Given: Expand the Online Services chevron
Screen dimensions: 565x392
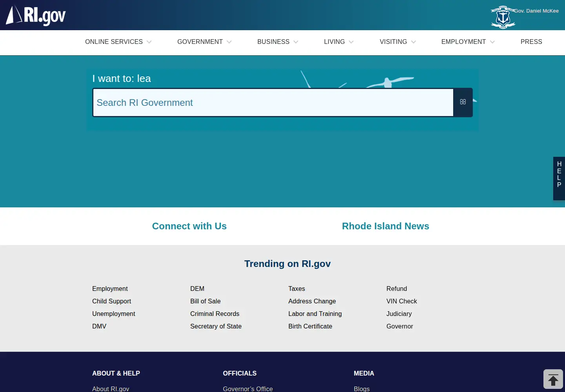Looking at the screenshot, I should tap(149, 42).
